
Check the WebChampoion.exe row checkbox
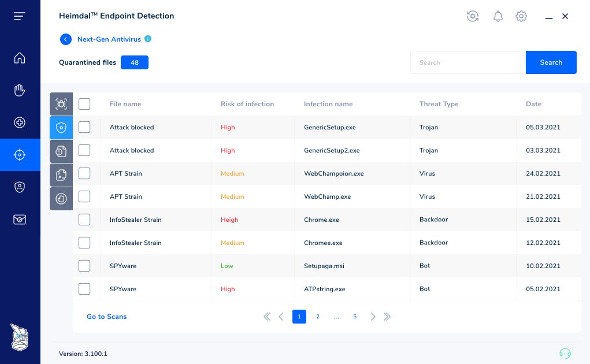click(x=84, y=173)
